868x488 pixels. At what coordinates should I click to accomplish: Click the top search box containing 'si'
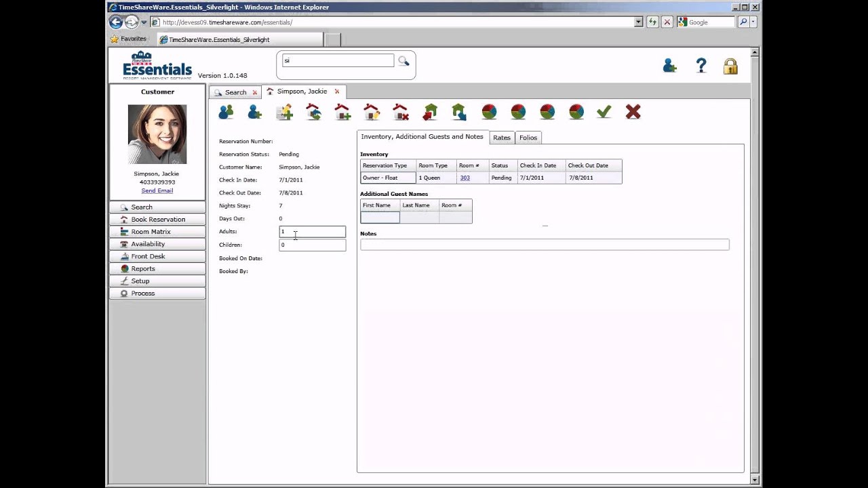pos(338,61)
